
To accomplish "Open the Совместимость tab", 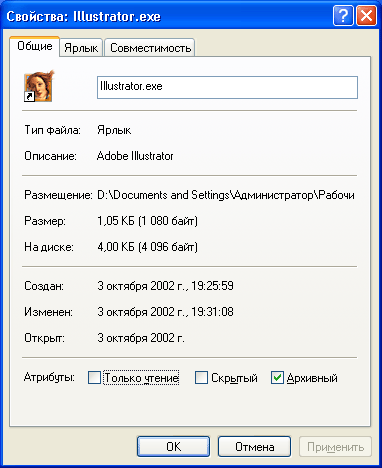I will tap(150, 48).
